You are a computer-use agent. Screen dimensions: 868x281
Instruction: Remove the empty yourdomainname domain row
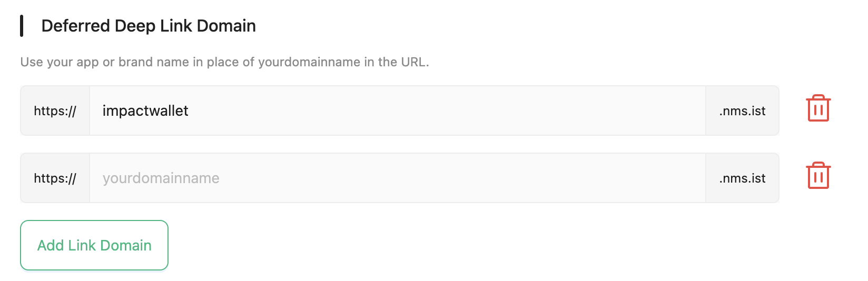tap(818, 176)
